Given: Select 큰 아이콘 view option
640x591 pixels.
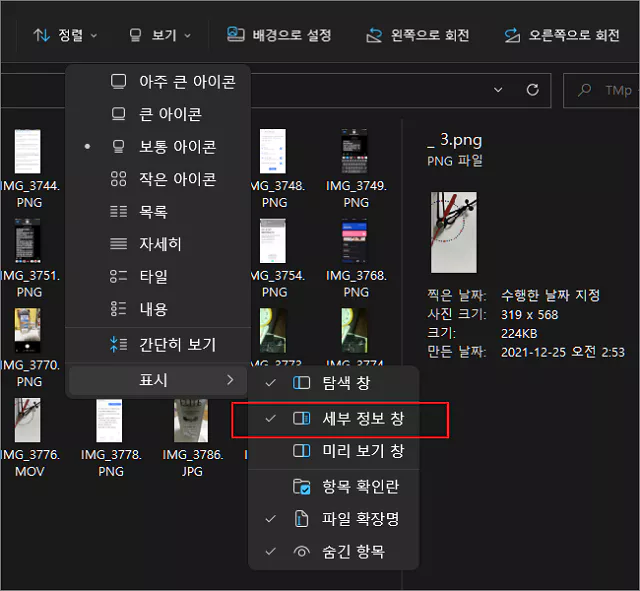Looking at the screenshot, I should (x=158, y=114).
